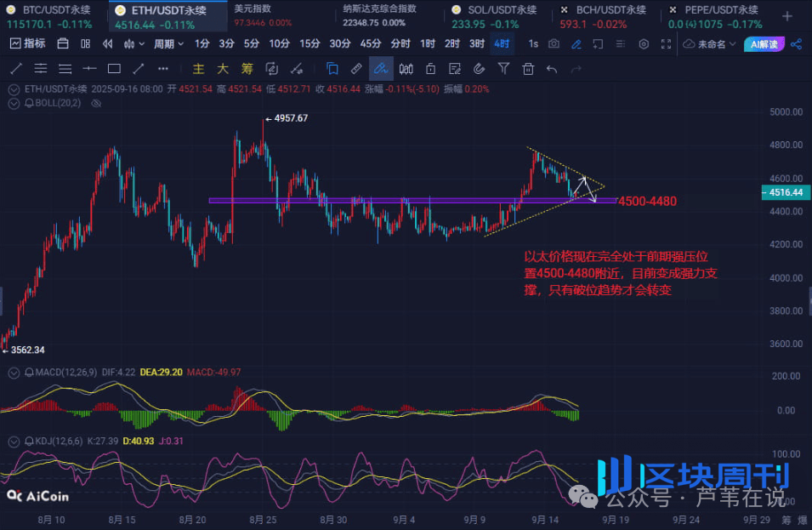The image size is (812, 530).
Task: Select the 1分 timeframe
Action: point(202,44)
